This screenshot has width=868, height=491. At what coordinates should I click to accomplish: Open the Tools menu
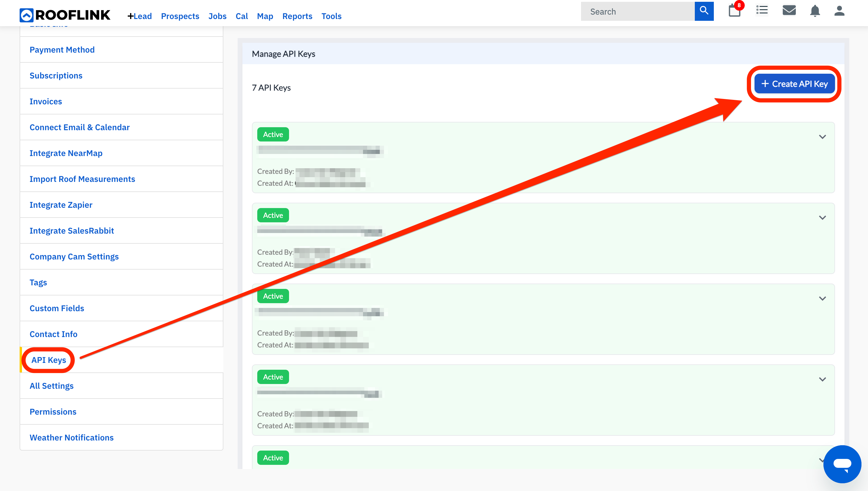[x=331, y=16]
